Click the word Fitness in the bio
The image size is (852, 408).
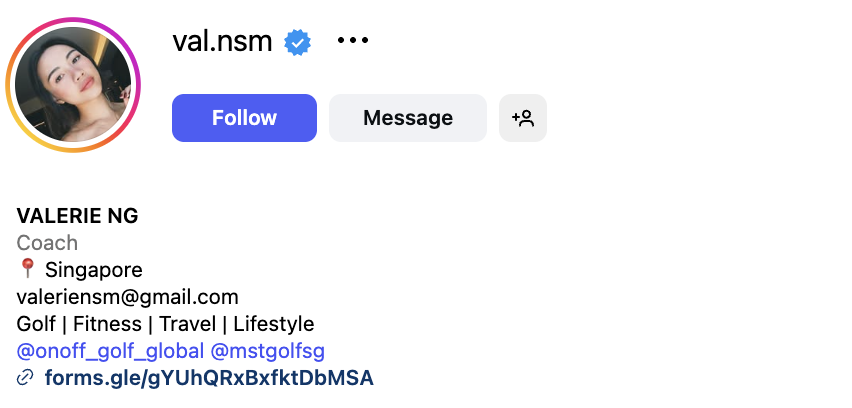pos(107,324)
